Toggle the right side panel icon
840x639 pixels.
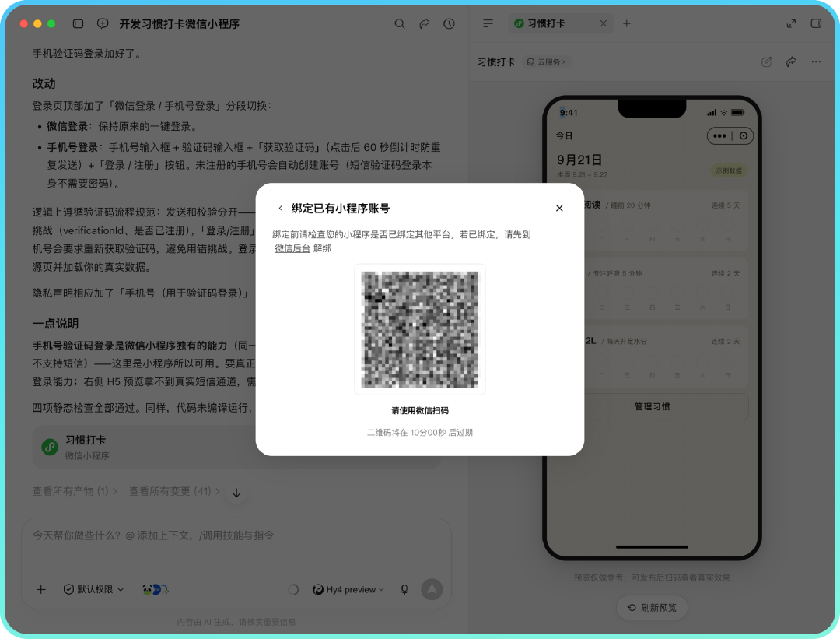click(x=816, y=23)
